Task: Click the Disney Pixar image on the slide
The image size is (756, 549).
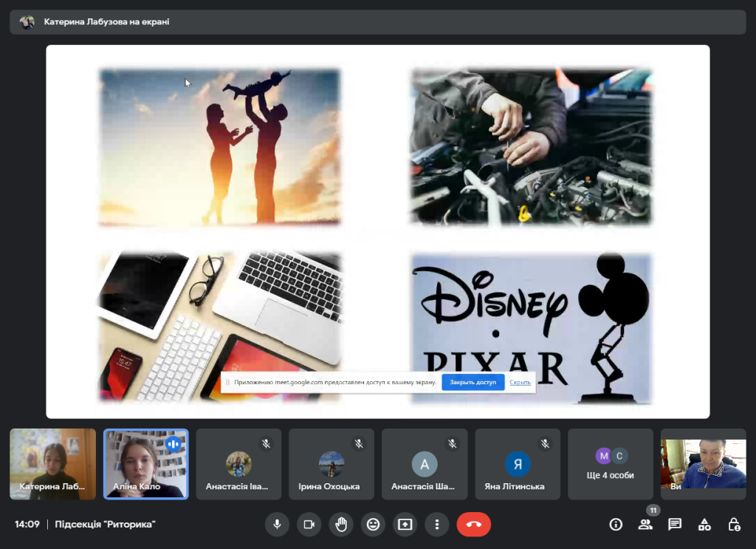Action: [532, 329]
